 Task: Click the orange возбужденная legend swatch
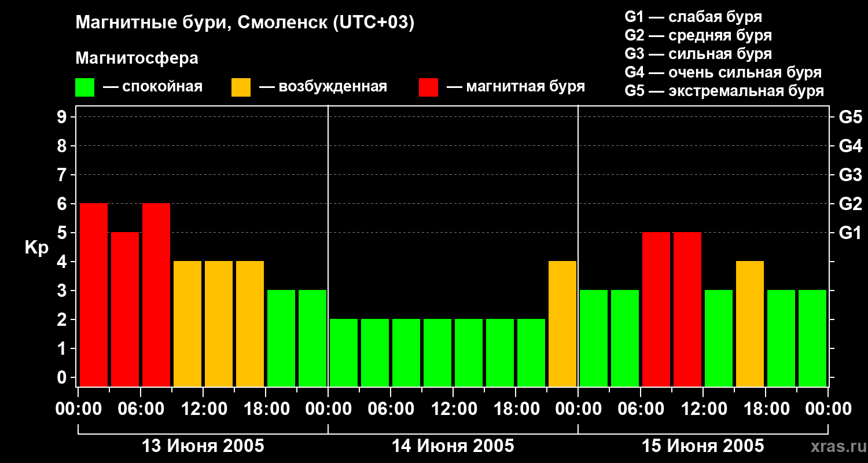[x=241, y=87]
